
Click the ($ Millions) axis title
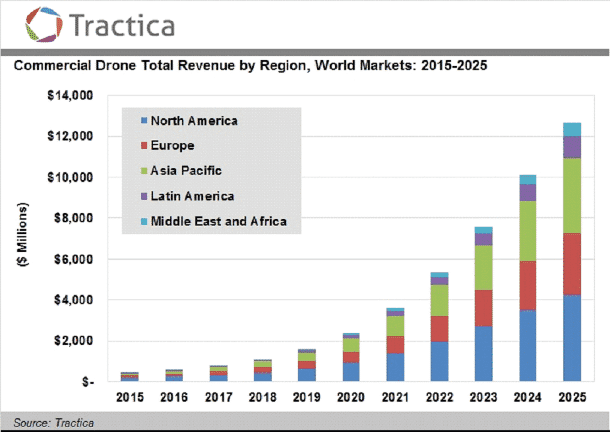pos(22,238)
